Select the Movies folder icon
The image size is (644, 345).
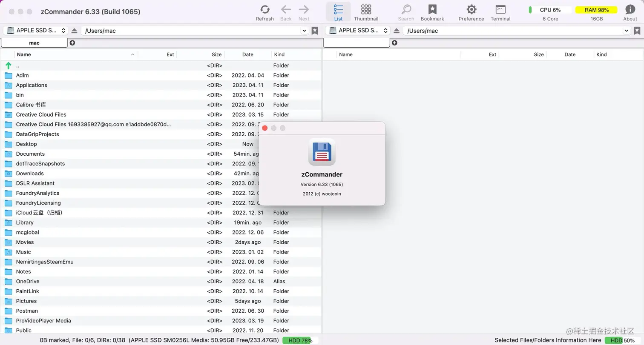[9, 242]
